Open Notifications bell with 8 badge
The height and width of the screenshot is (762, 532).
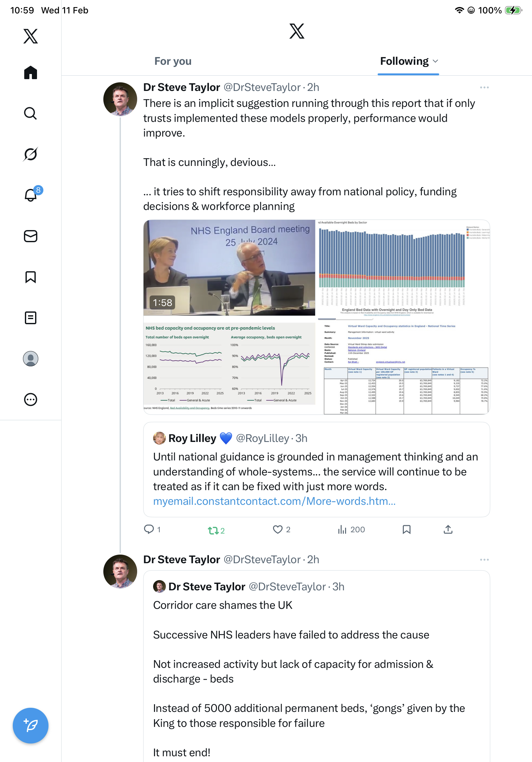click(31, 195)
